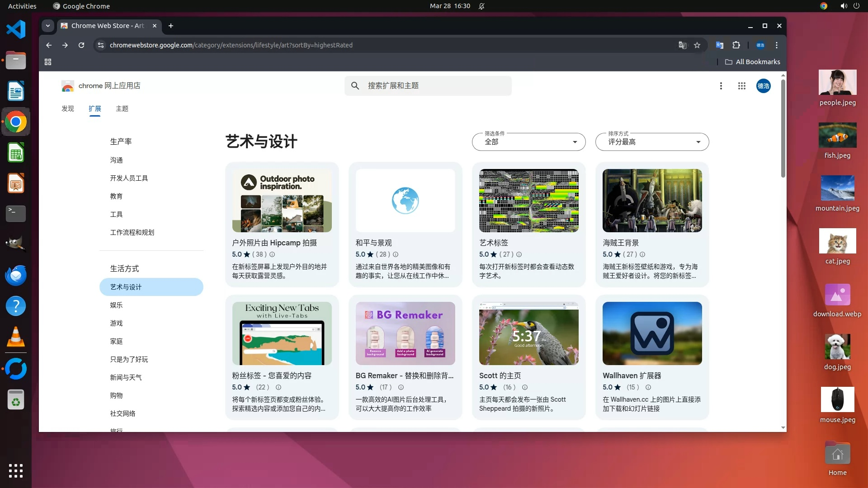Open the BG Remaker extension thumbnail

(x=405, y=333)
